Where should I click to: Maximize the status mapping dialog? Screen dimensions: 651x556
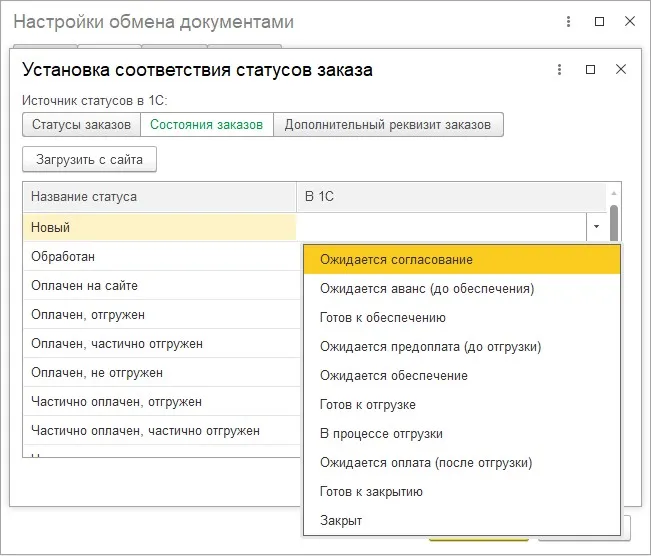coord(590,69)
